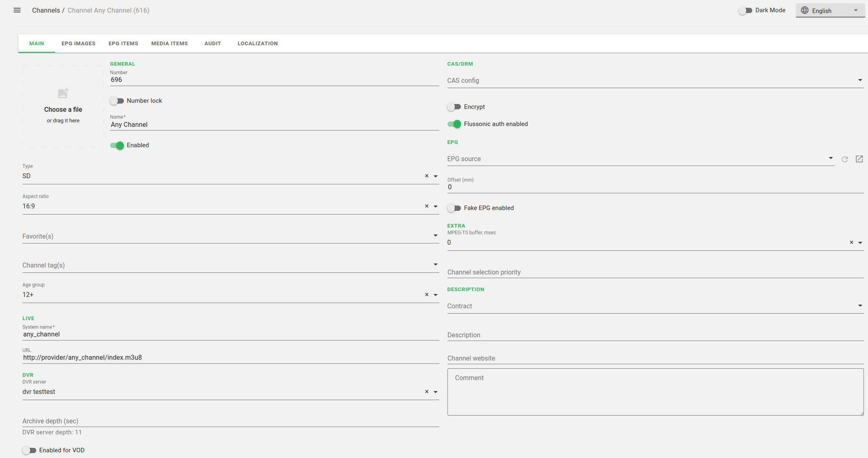Clear the Age group 12+ value
Image resolution: width=868 pixels, height=458 pixels.
tap(427, 294)
